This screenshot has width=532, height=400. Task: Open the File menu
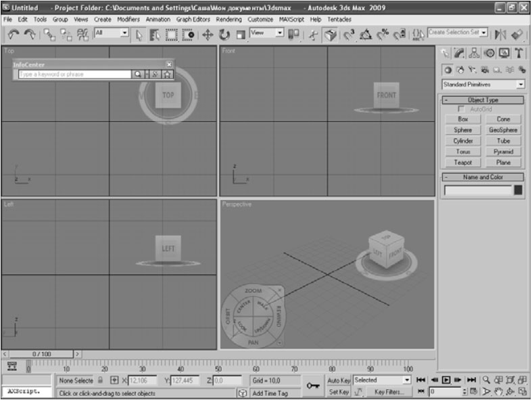(7, 20)
